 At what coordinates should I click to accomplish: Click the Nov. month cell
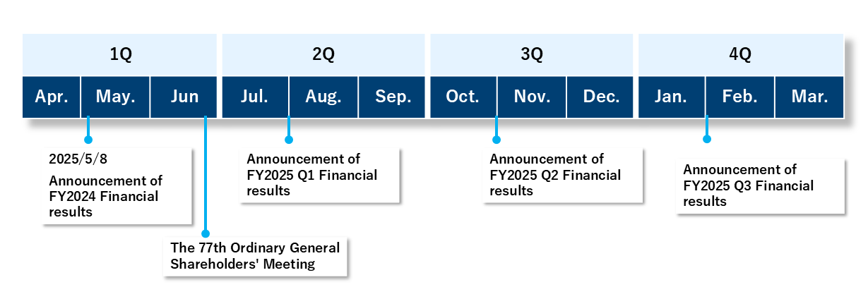click(x=532, y=97)
